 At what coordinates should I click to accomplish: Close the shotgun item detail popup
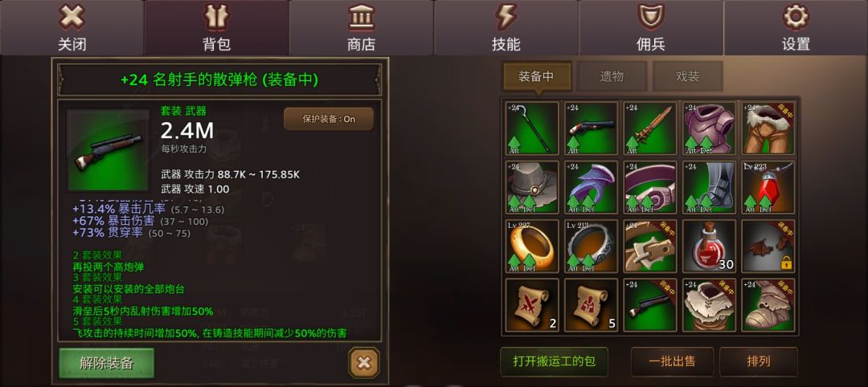[364, 363]
